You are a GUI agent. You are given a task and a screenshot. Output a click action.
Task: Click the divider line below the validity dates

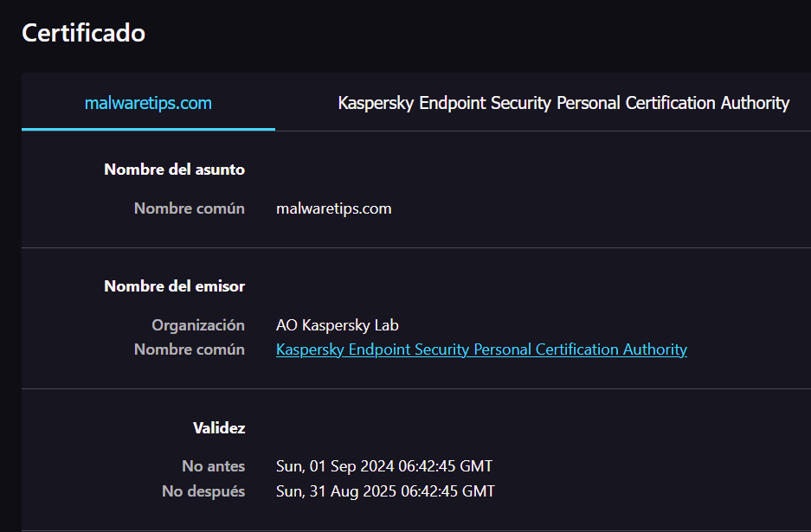(x=415, y=530)
